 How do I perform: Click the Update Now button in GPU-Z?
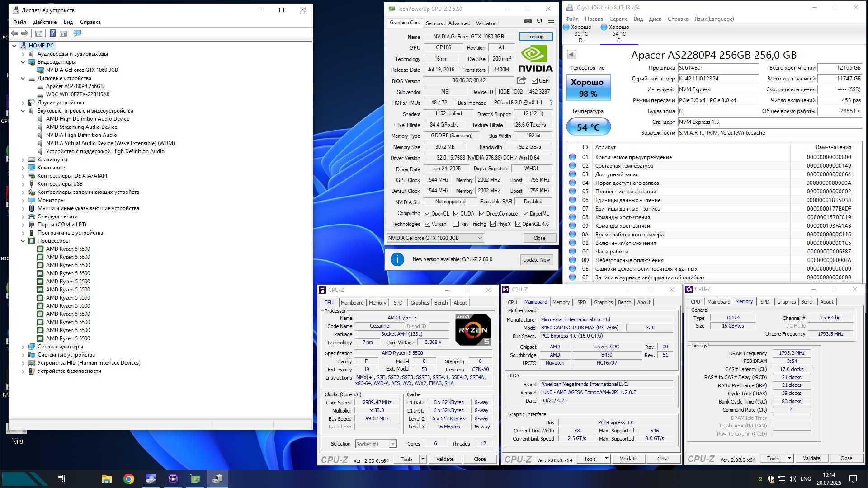[536, 260]
